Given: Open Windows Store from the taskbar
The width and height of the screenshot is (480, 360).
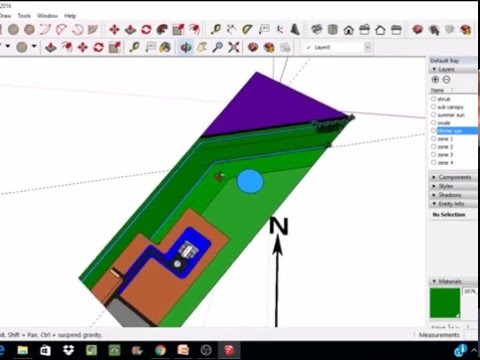Looking at the screenshot, I should pos(45,350).
